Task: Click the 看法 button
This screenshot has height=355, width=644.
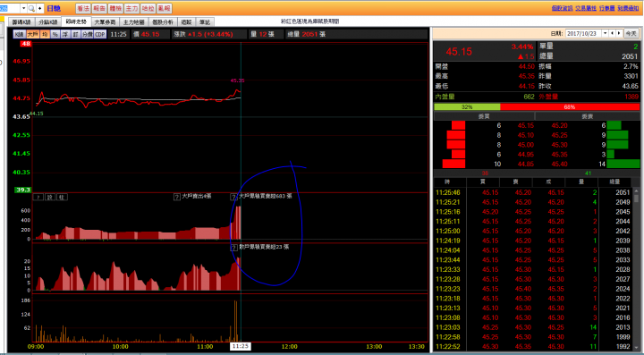Action: [x=83, y=8]
